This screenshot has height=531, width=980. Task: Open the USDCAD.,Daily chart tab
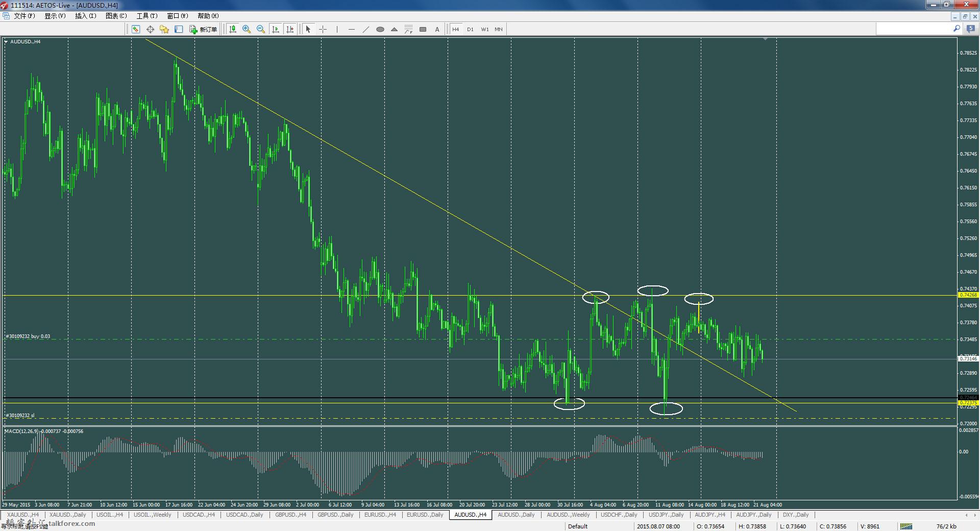click(244, 515)
